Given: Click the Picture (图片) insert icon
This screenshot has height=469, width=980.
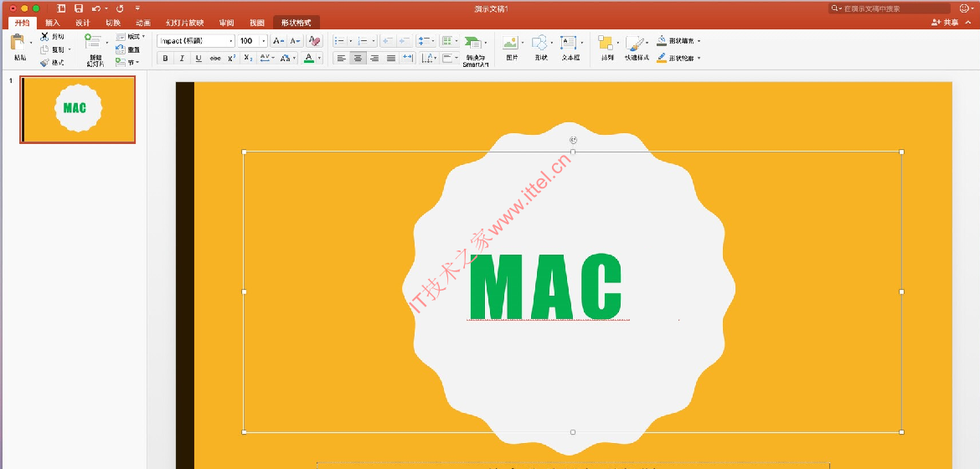Looking at the screenshot, I should tap(511, 43).
